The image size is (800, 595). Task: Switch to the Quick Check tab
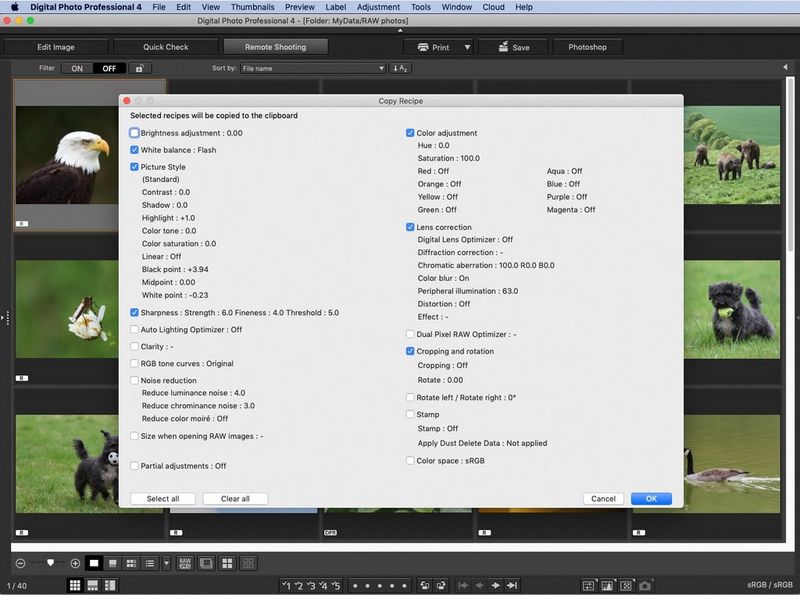(x=168, y=46)
